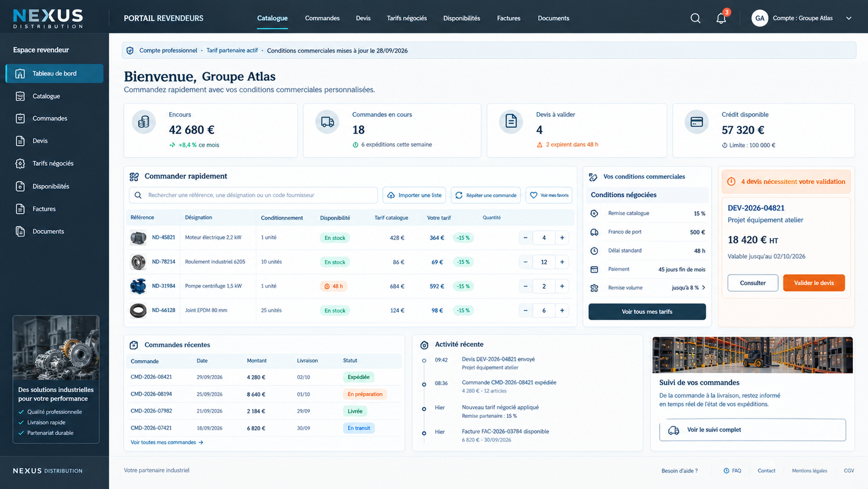
Task: Open reference ND-78214
Action: (163, 262)
